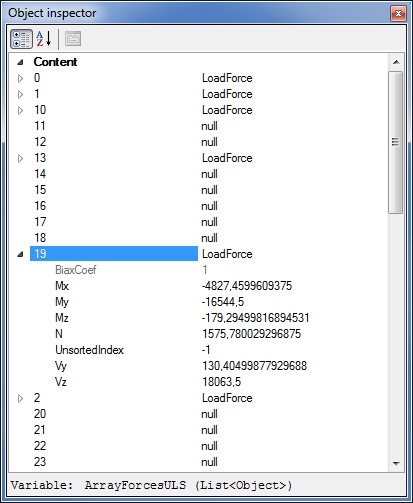Viewport: 413px width, 503px height.
Task: Collapse the expanded item 19
Action: 20,254
